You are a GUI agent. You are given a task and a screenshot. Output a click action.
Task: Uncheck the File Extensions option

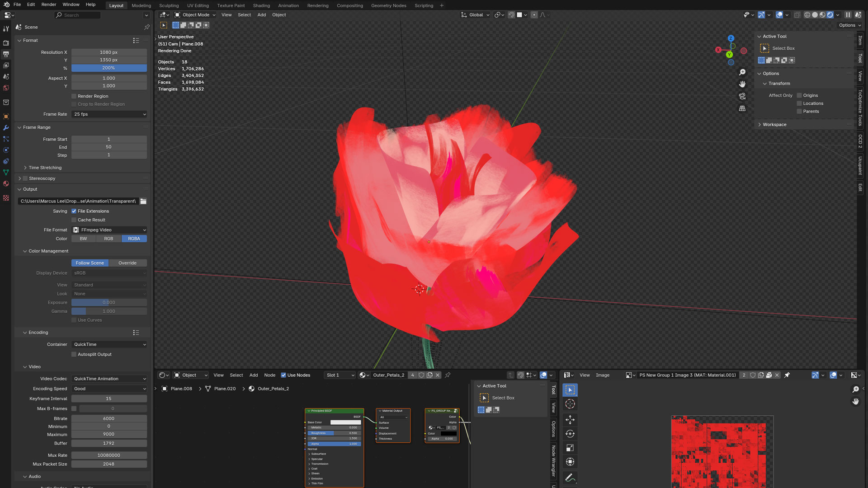coord(74,211)
